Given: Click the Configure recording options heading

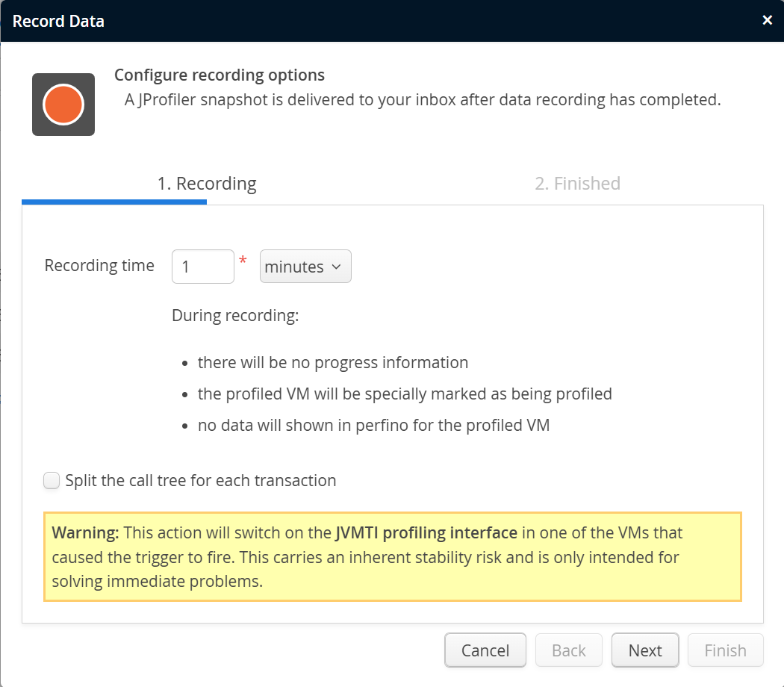Looking at the screenshot, I should coord(220,75).
